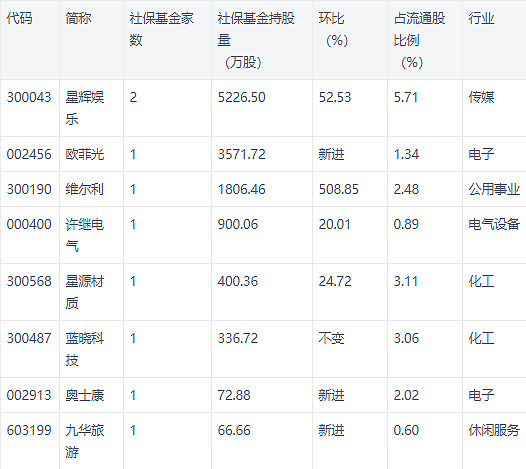Click fund count 2 for 星辉娱乐
This screenshot has height=469, width=526.
click(x=133, y=97)
